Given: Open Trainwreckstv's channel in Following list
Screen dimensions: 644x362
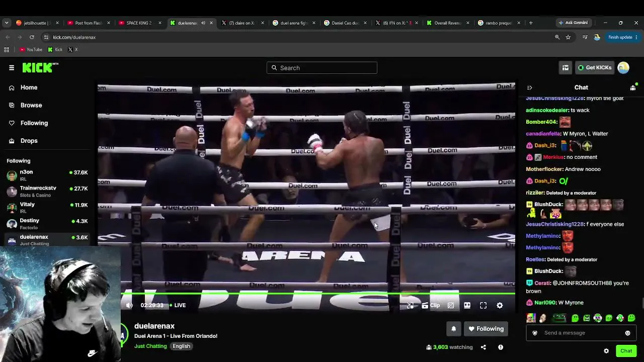Looking at the screenshot, I should (x=48, y=191).
